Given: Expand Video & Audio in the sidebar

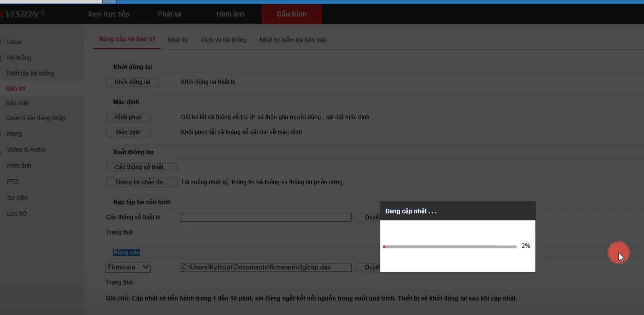Looking at the screenshot, I should pos(26,150).
